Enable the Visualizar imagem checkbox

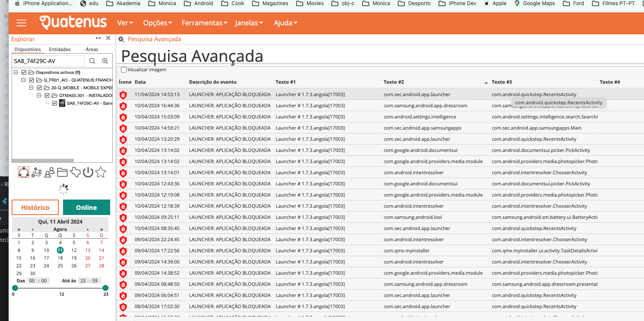pyautogui.click(x=124, y=70)
